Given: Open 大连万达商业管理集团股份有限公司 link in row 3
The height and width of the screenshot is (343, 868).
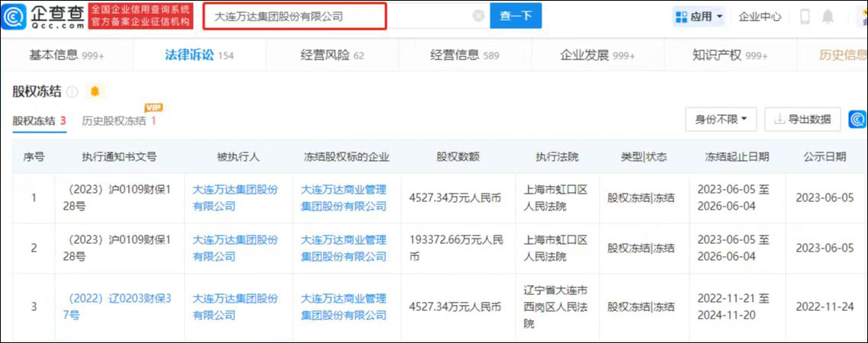Looking at the screenshot, I should tap(343, 306).
